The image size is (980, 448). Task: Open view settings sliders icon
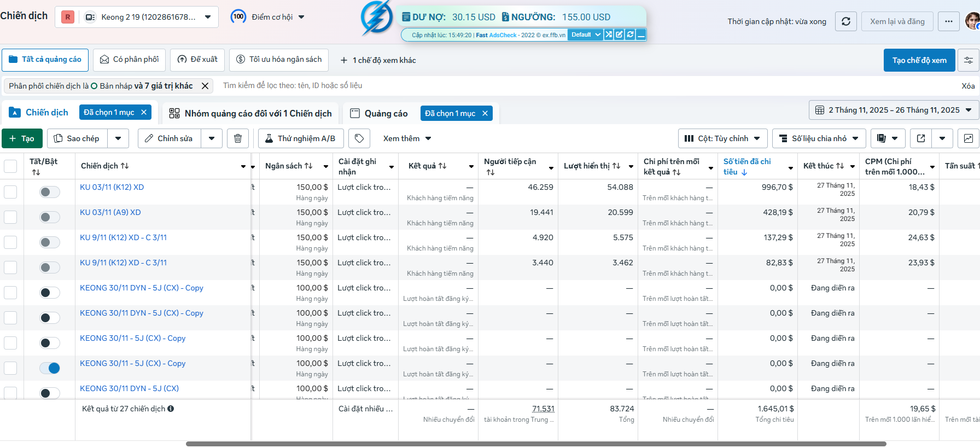pos(968,60)
